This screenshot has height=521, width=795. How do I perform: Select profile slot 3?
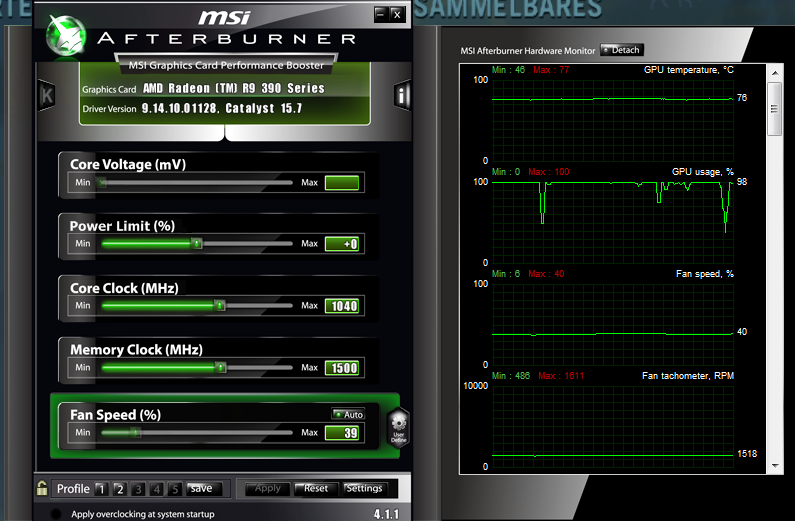tap(138, 489)
